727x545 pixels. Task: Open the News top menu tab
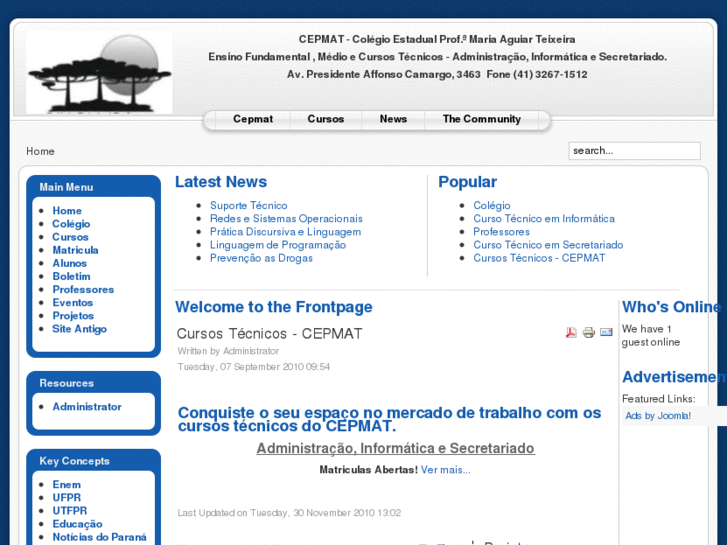[393, 119]
